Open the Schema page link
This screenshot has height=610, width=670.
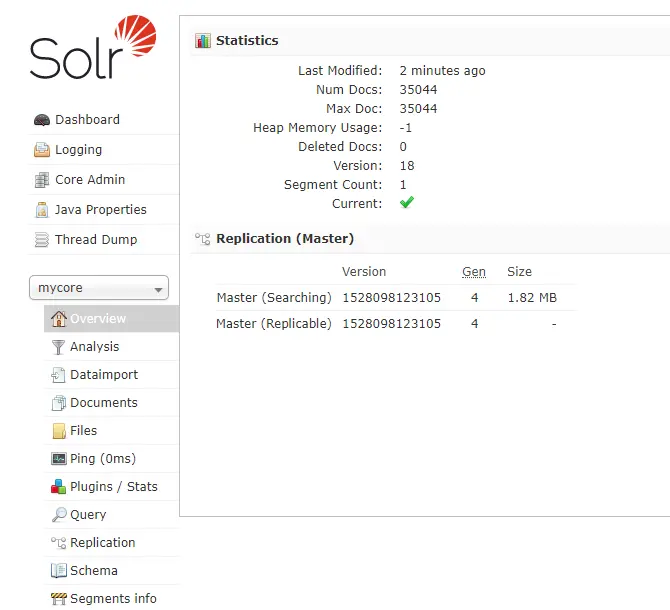point(94,571)
